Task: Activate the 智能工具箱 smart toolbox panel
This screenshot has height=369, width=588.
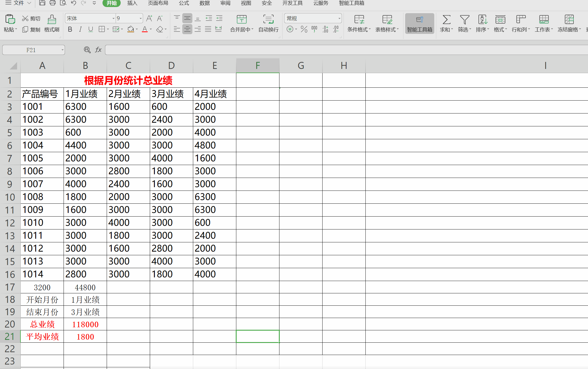Action: coord(419,24)
